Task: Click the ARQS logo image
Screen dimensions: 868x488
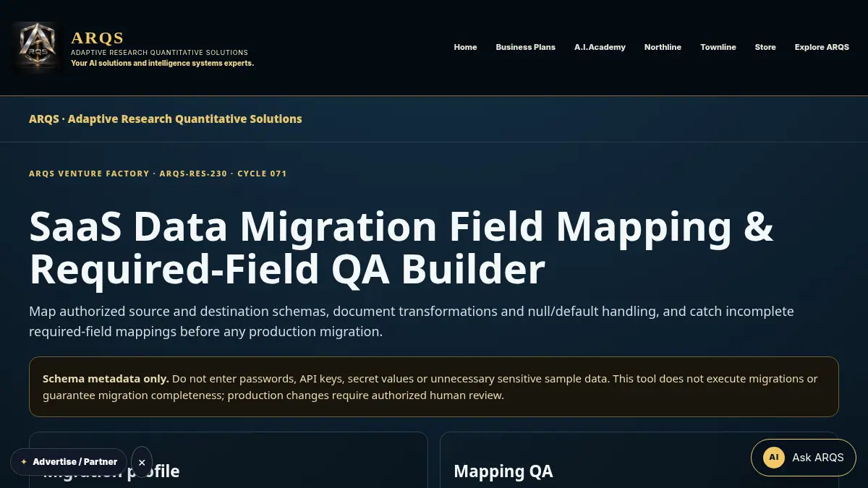Action: click(x=37, y=48)
